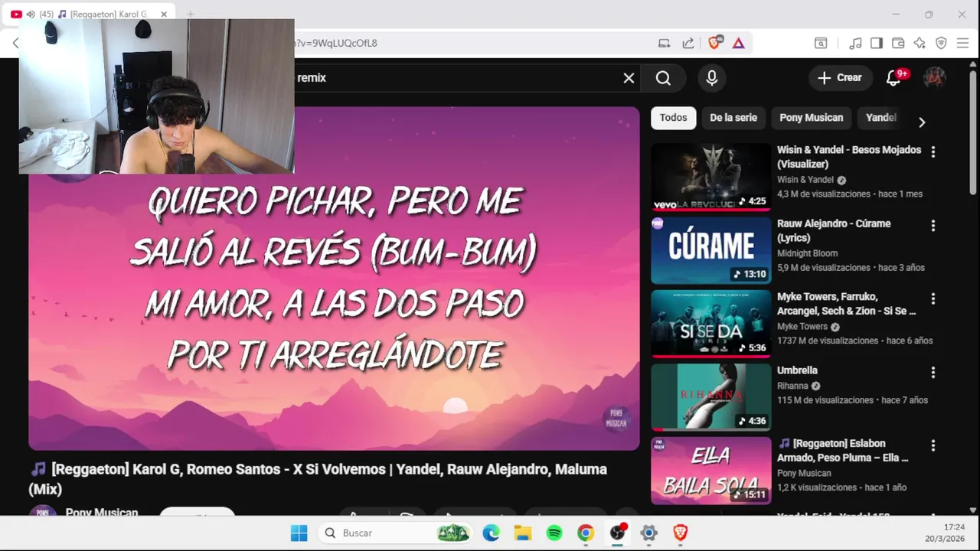The image size is (980, 551).
Task: Open Rihanna Umbrella video thumbnail
Action: 711,397
